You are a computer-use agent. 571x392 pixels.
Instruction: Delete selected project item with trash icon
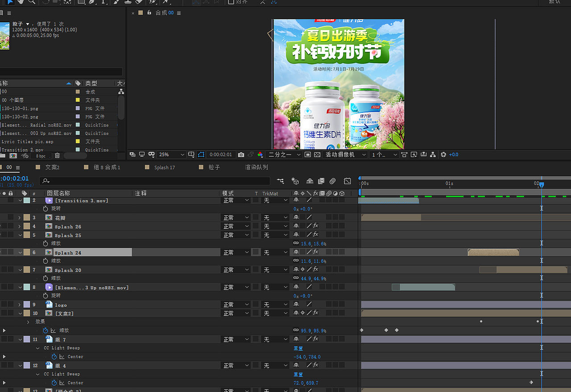(57, 156)
